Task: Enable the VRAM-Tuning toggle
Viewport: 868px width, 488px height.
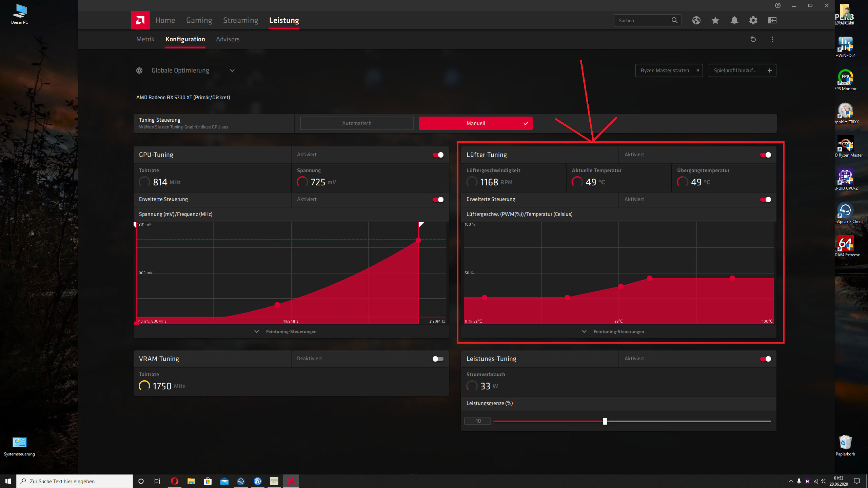Action: (x=438, y=359)
